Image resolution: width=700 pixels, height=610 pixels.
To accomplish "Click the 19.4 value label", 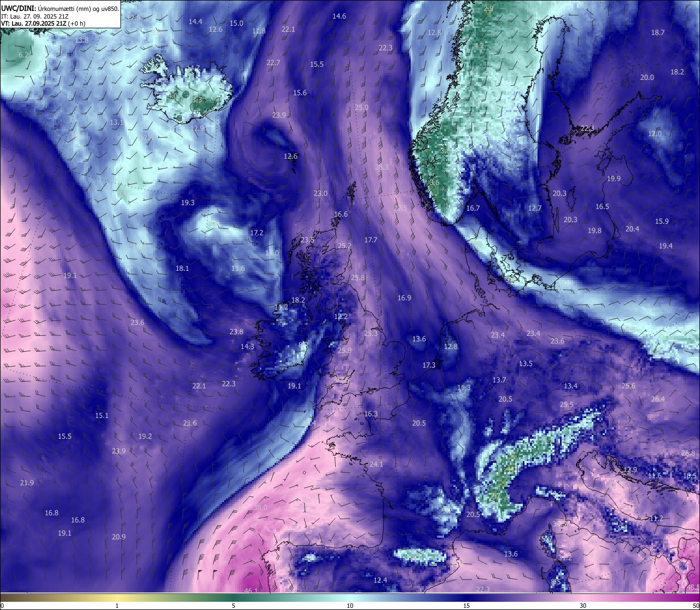I will (x=666, y=246).
